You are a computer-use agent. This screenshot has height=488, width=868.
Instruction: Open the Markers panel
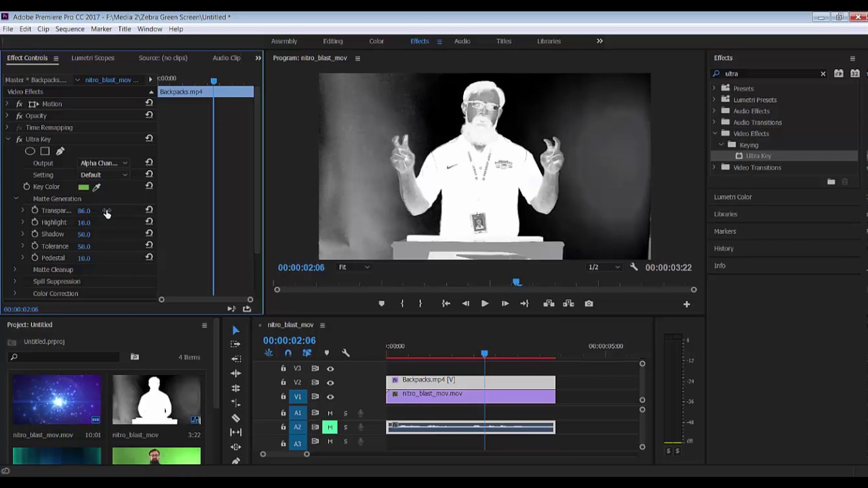(x=725, y=231)
